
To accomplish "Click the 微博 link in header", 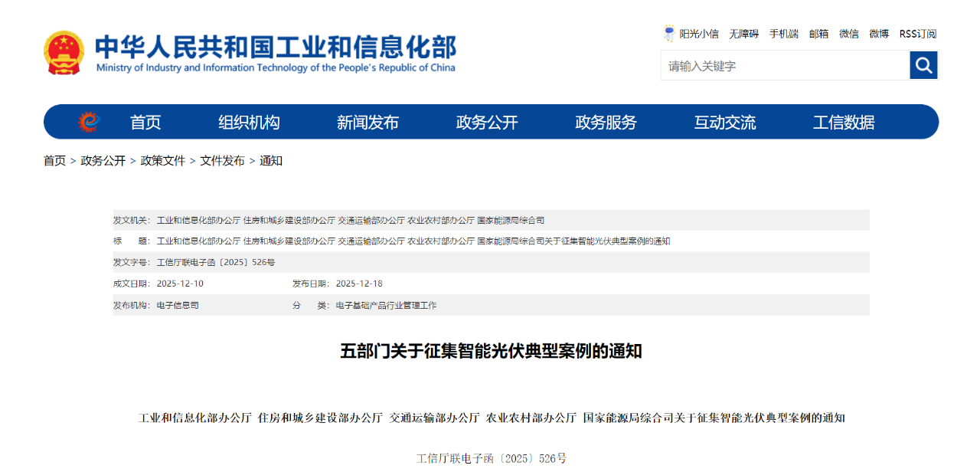I will click(x=879, y=34).
